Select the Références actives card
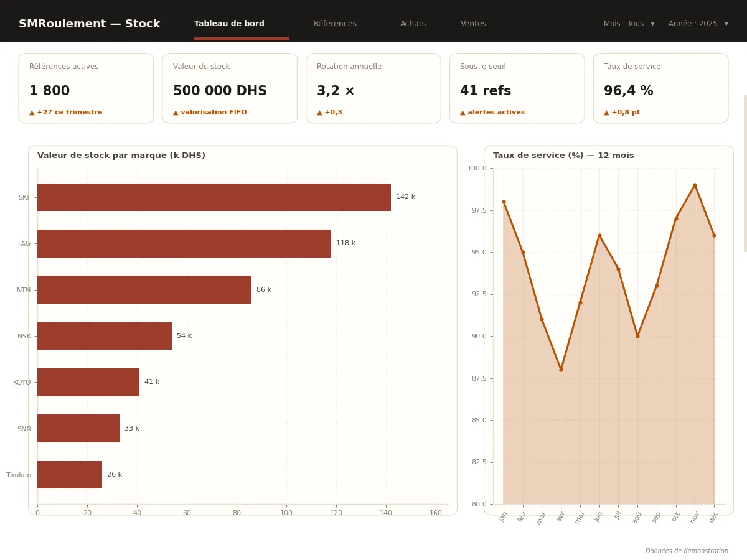The image size is (747, 560). (x=86, y=88)
